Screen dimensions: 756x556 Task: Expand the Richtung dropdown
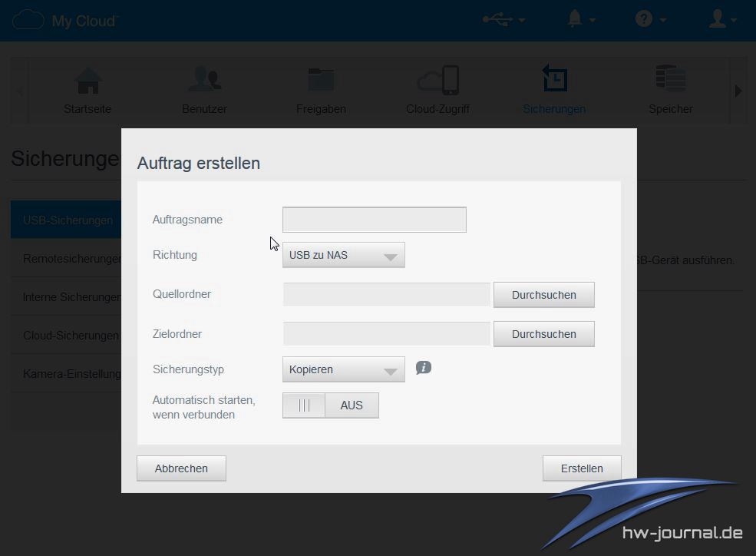pyautogui.click(x=343, y=255)
